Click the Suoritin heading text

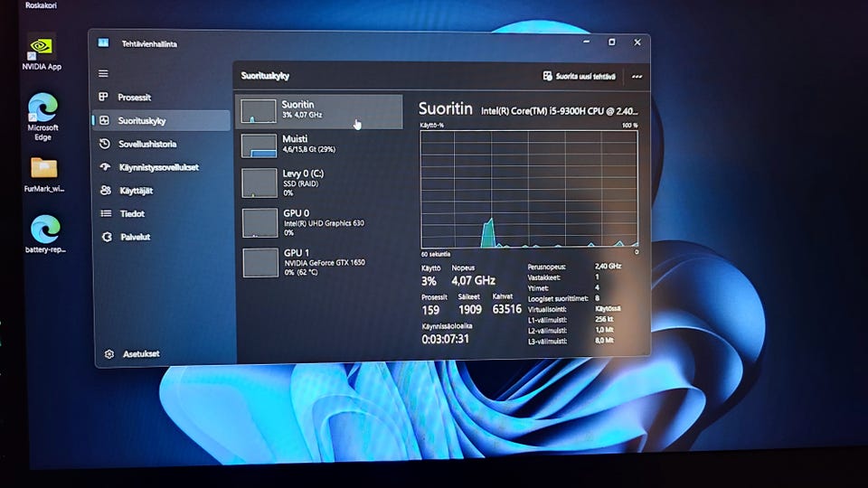click(446, 108)
